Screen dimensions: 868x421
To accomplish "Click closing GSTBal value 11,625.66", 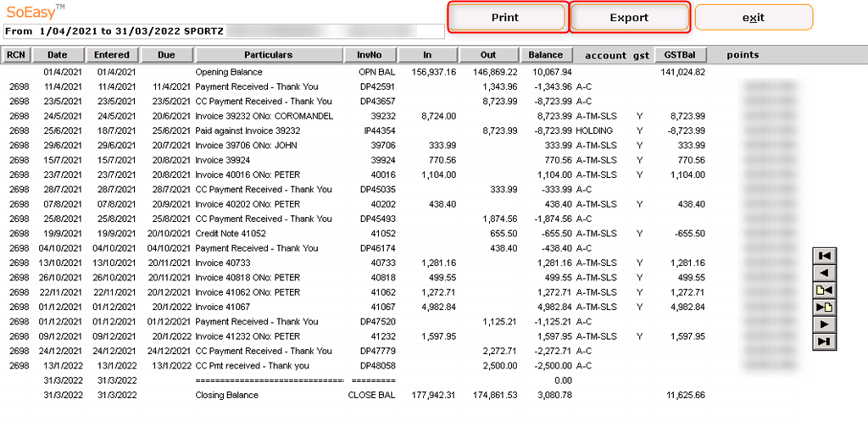I will click(x=685, y=395).
